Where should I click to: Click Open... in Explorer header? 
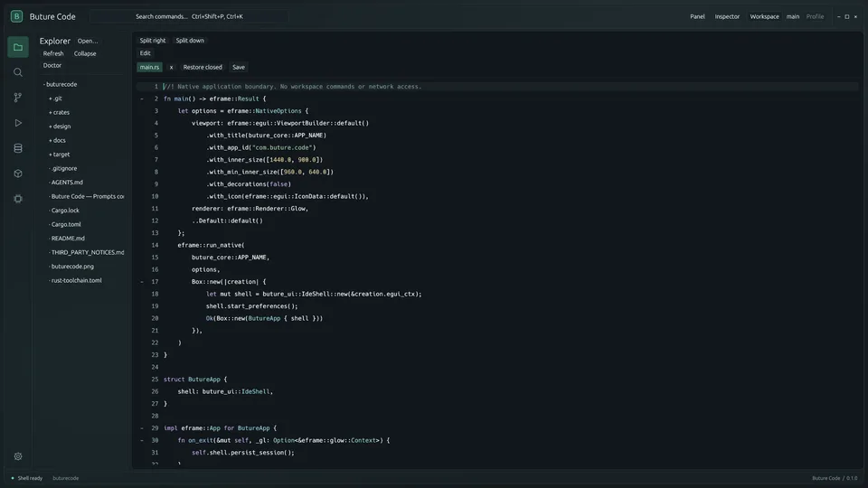point(88,41)
